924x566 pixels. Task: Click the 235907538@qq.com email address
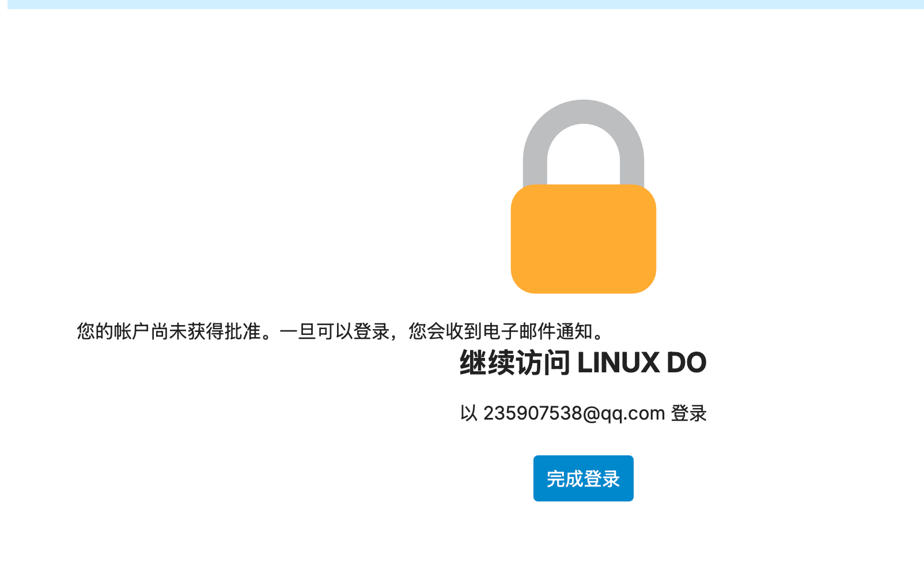click(574, 413)
